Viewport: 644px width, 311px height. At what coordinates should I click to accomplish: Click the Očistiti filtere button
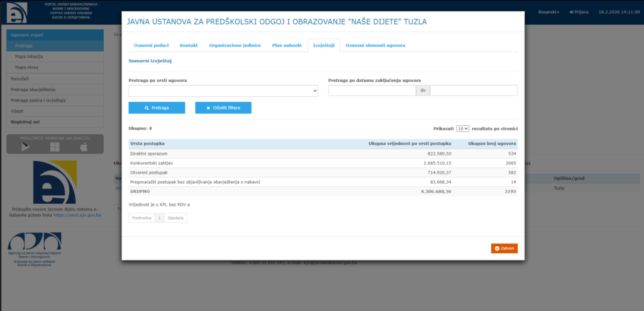click(223, 108)
